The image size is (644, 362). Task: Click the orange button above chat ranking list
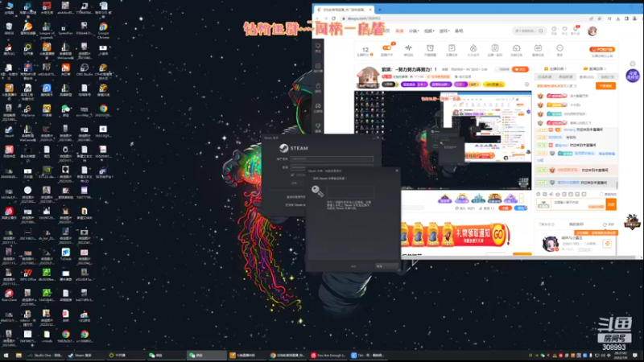pos(605,86)
